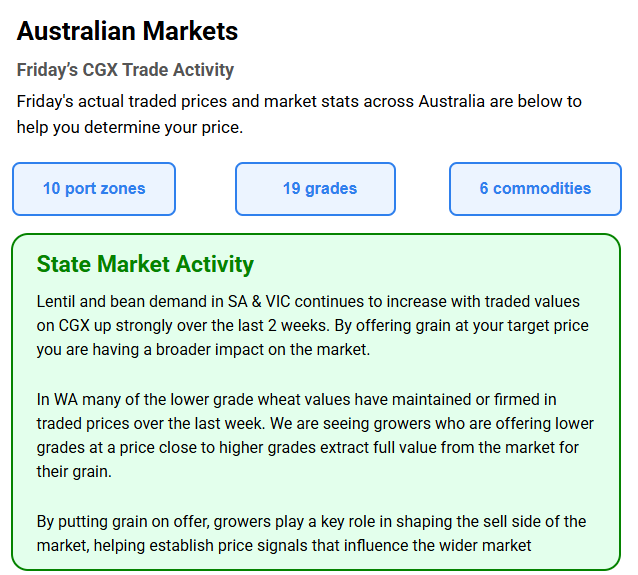Click the text "help you determine your price."
638x575 pixels.
(130, 127)
